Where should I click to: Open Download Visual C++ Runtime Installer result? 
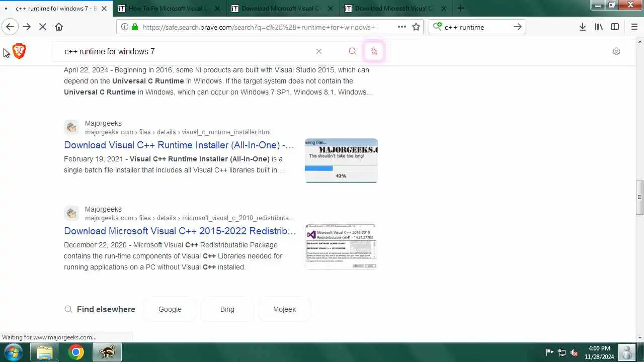click(179, 145)
